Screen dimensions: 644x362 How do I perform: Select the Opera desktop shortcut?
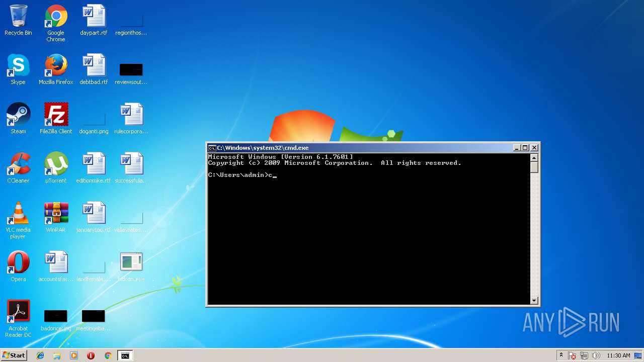tap(18, 266)
